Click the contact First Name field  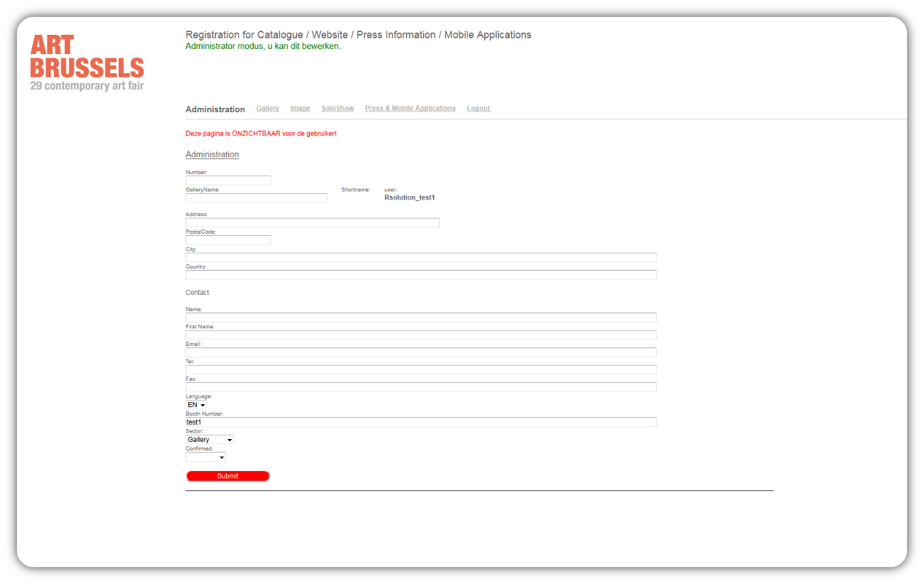pyautogui.click(x=421, y=335)
